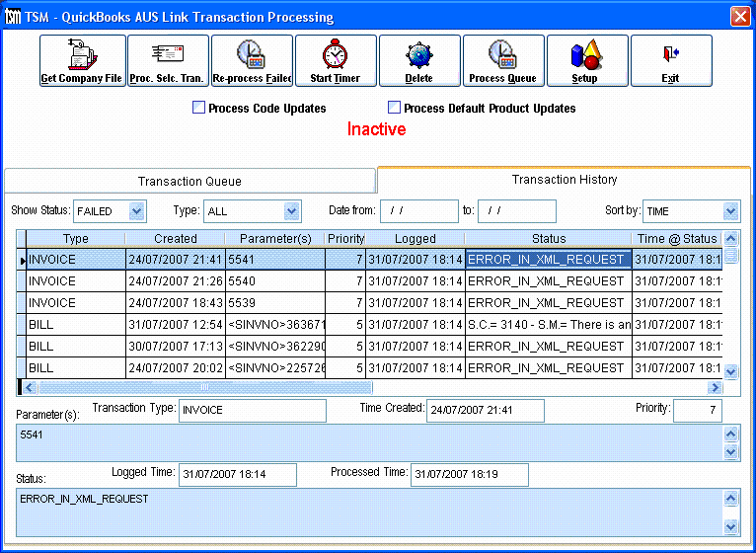Viewport: 756px width, 553px height.
Task: Switch to the Transaction Queue tab
Action: click(189, 182)
